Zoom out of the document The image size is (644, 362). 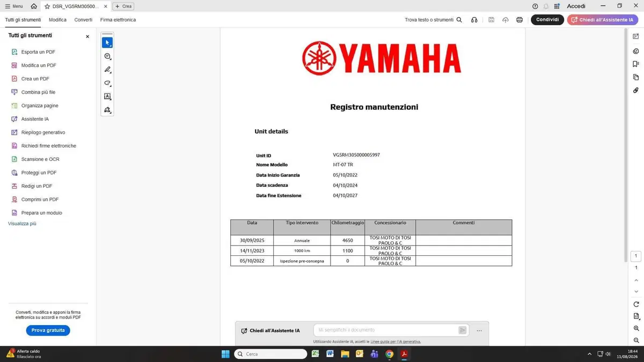[x=636, y=340]
